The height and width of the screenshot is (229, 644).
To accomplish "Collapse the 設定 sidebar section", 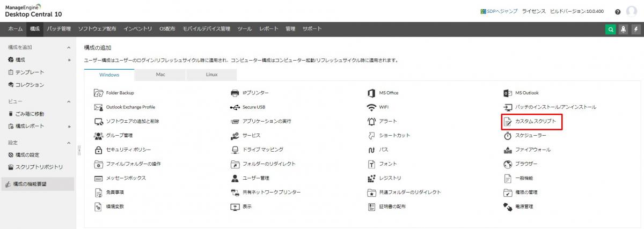I will click(69, 143).
